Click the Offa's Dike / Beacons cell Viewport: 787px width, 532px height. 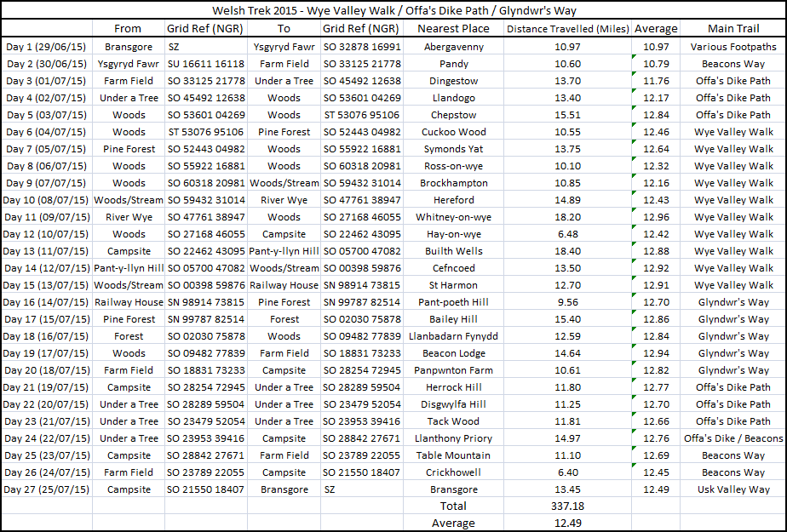point(733,438)
